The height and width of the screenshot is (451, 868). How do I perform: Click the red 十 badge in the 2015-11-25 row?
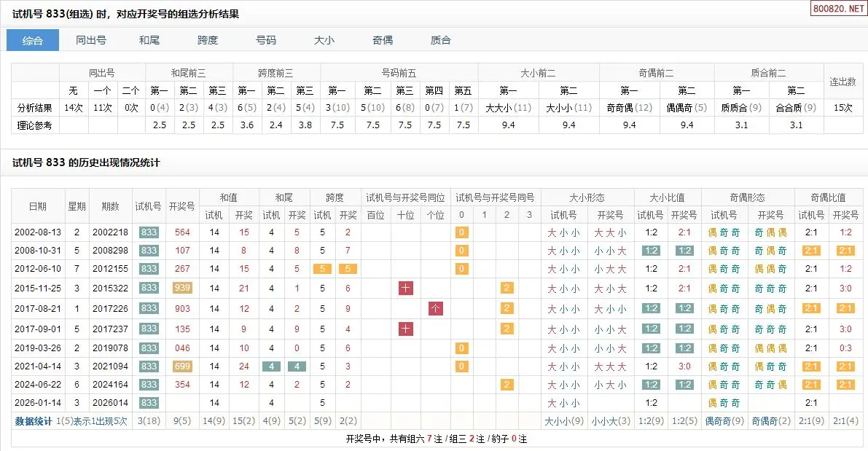click(x=406, y=288)
